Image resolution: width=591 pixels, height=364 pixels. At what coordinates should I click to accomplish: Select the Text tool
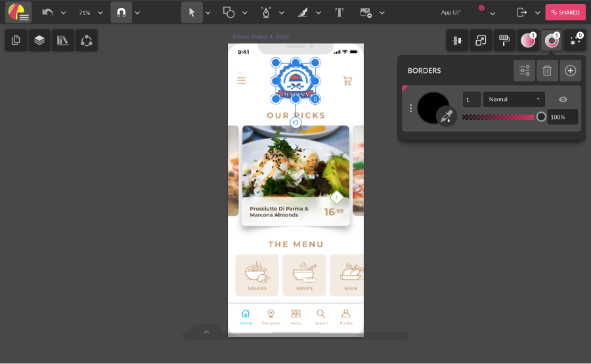pyautogui.click(x=339, y=12)
